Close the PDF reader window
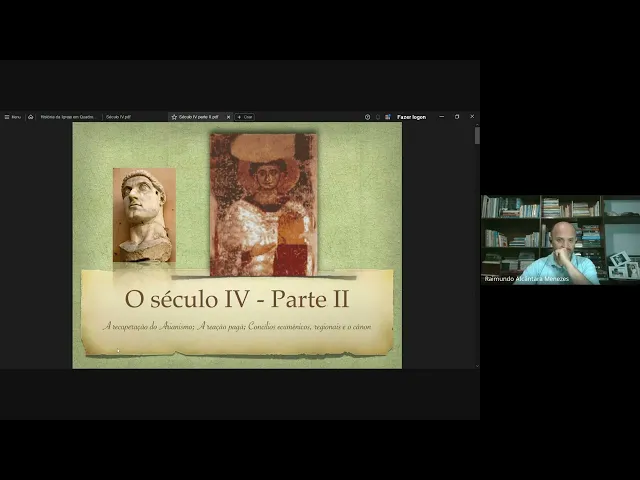Viewport: 640px width, 480px height. 472,117
